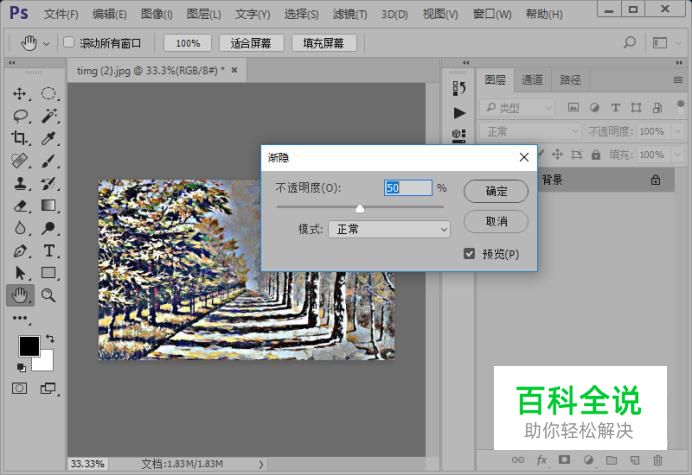Screen dimensions: 692x475
Task: Select the Elliptical Marquee tool
Action: [x=48, y=94]
